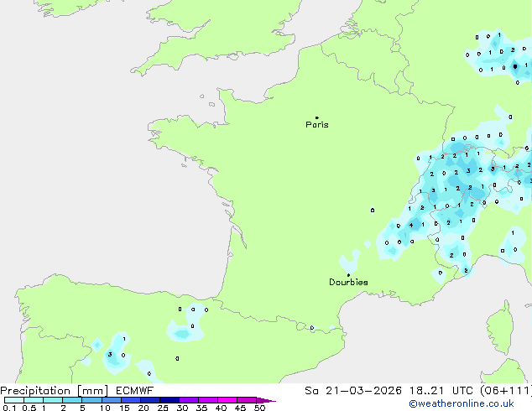532x411 pixels.
Task: Click the small rain patch with value 3 in Spain
Action: point(110,355)
